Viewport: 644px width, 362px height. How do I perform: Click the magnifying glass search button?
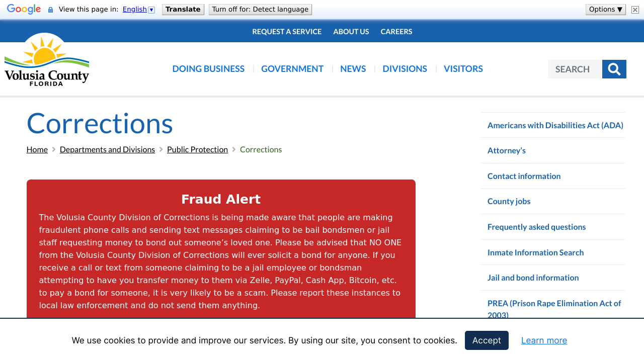[x=614, y=69]
